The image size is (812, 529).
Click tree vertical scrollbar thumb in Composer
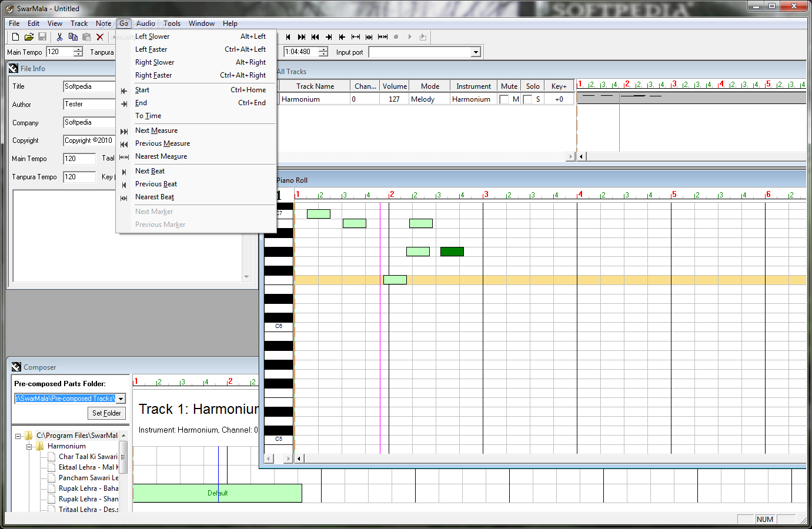pos(123,457)
